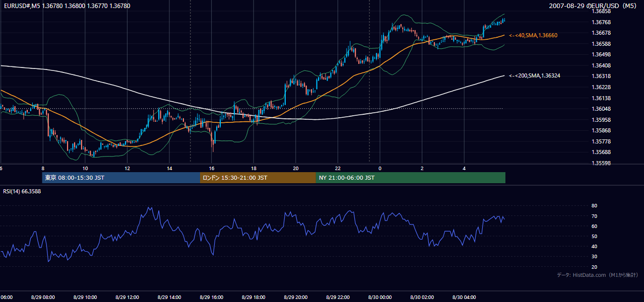
Task: Click hour tick 12 under price chart
Action: point(127,168)
